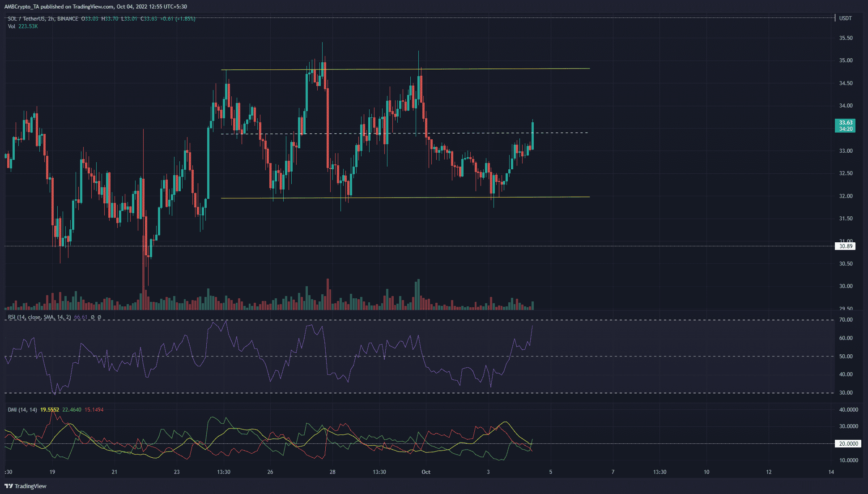Click the 'Oct' date label on the time axis
This screenshot has height=494, width=868.
coord(425,472)
